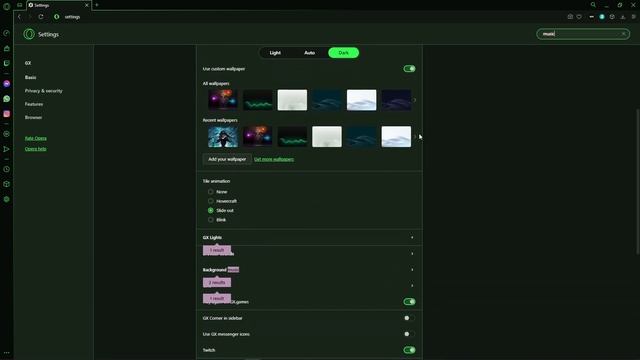Toggle Use custom wallpaper switch
This screenshot has width=640, height=360.
(x=409, y=69)
